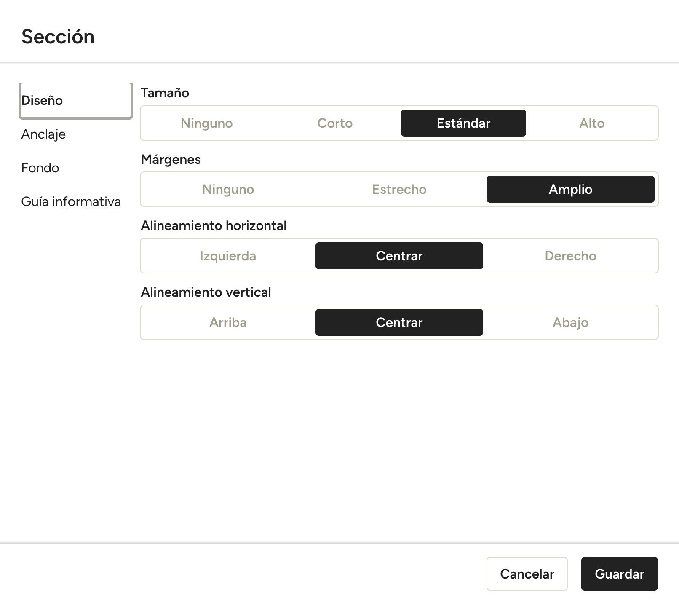Align horizontally to Derecho
Screen dimensions: 679x616
[x=570, y=256]
